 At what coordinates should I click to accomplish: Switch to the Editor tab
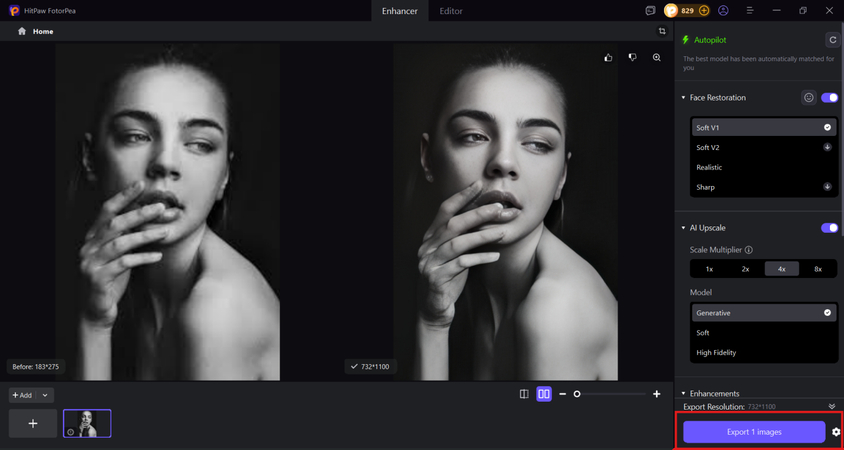(x=451, y=11)
